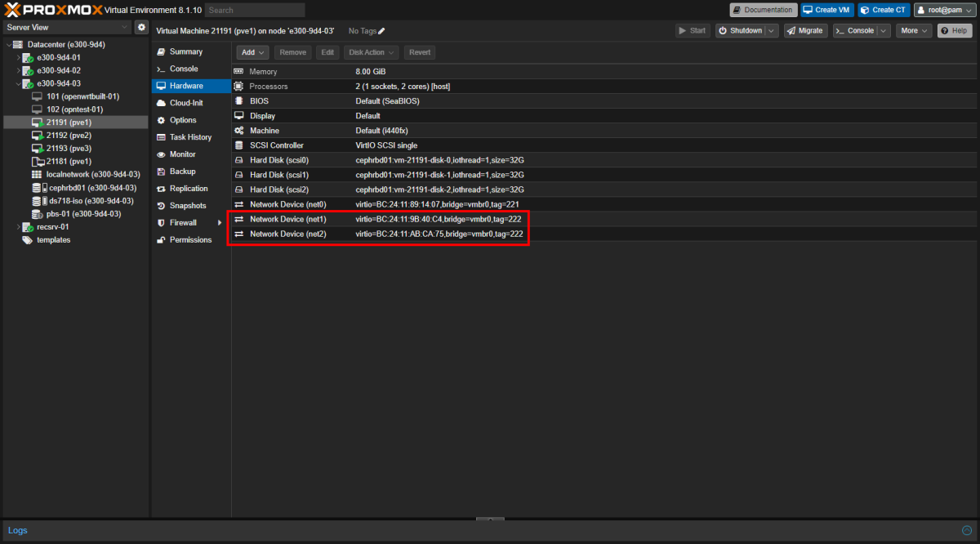Open the More dropdown menu
This screenshot has height=544, width=980.
(914, 30)
